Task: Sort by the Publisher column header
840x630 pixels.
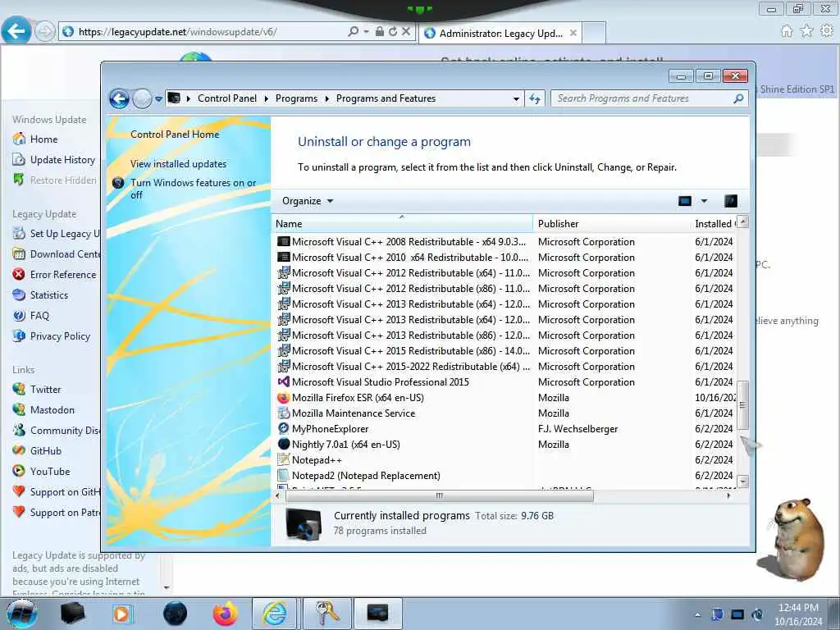Action: (612, 223)
